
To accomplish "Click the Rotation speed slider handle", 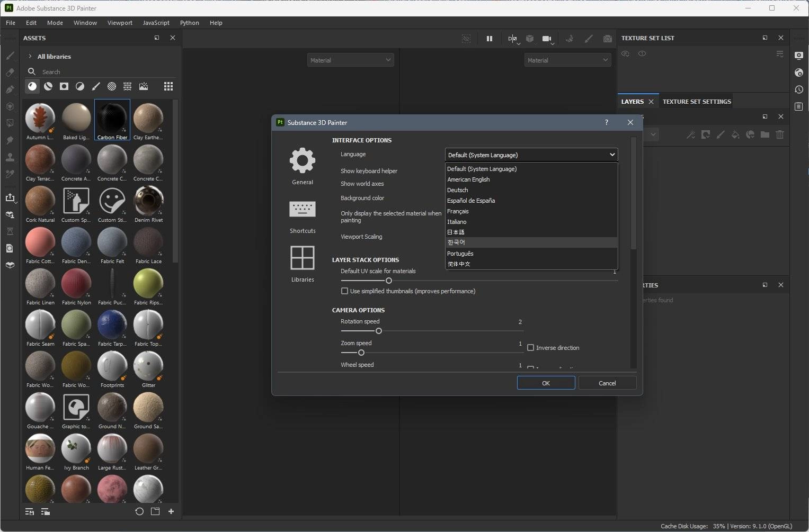I will tap(379, 331).
